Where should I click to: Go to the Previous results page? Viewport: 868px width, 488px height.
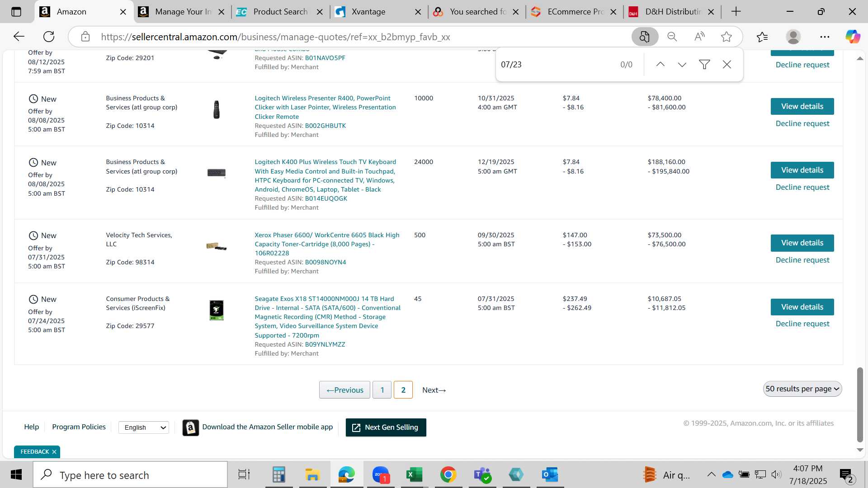(344, 390)
